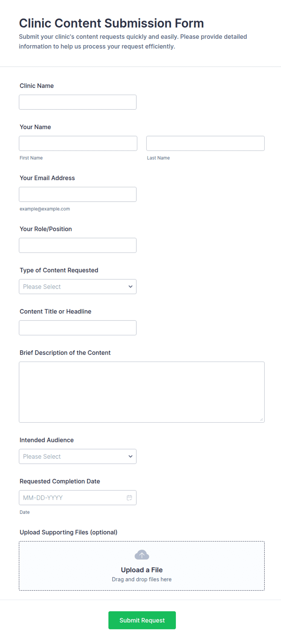Click chevron arrow in Type of Content dropdown
This screenshot has width=281, height=644.
coord(131,287)
